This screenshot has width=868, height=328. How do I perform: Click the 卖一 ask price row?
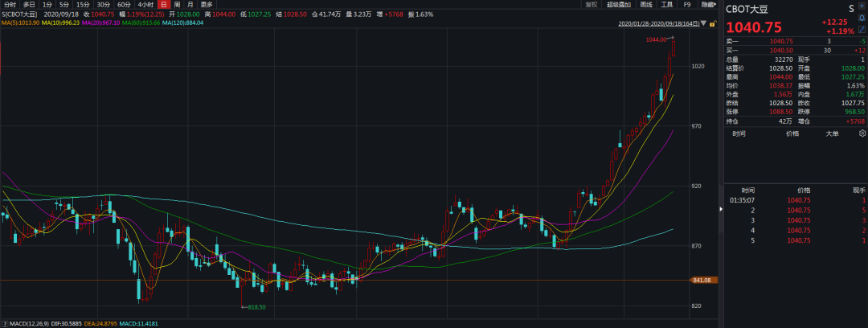794,41
